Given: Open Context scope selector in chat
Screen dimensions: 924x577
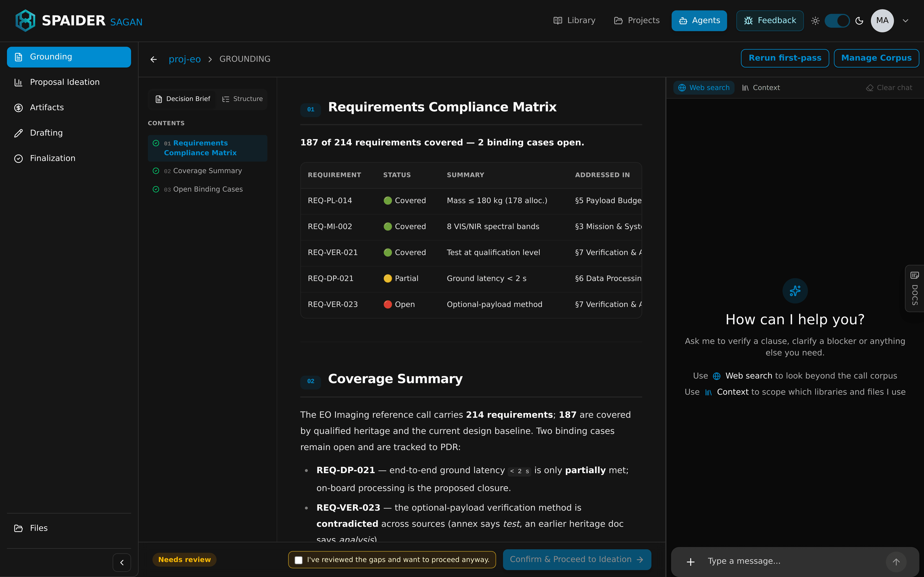Looking at the screenshot, I should tap(761, 88).
